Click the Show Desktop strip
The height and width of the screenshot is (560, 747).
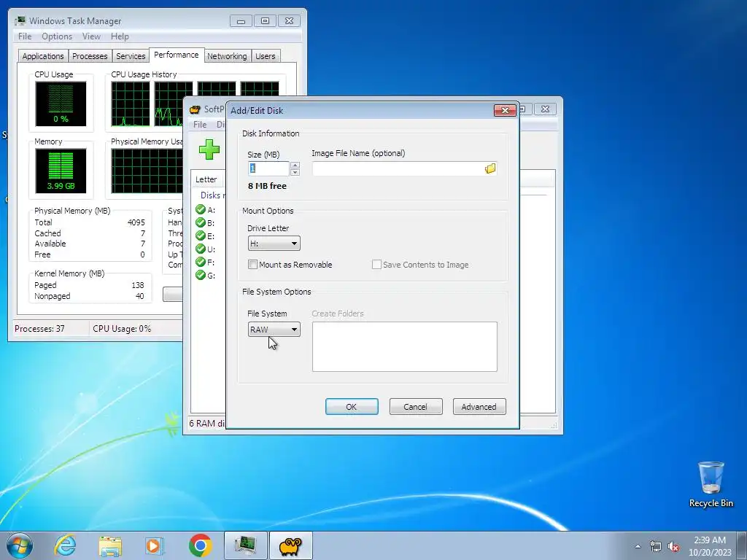pos(743,545)
